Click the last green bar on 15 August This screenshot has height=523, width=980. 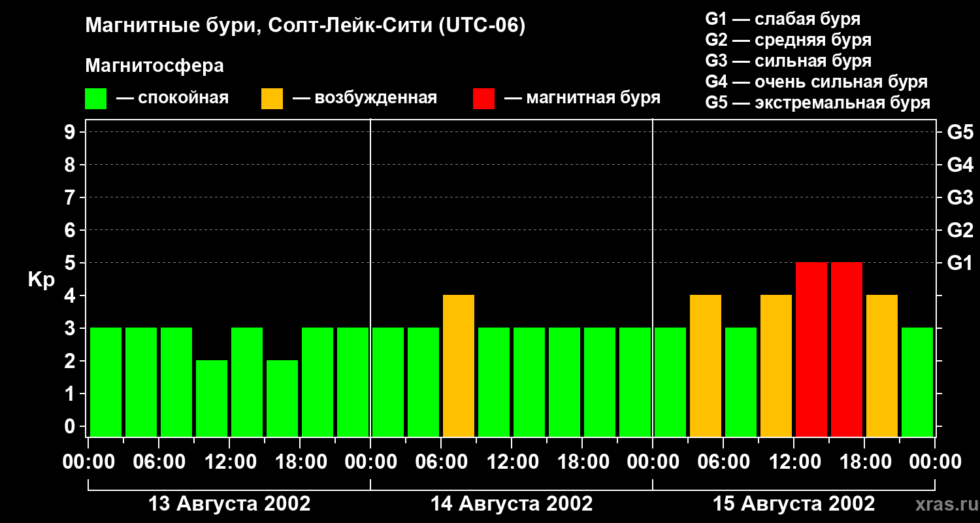coord(917,382)
